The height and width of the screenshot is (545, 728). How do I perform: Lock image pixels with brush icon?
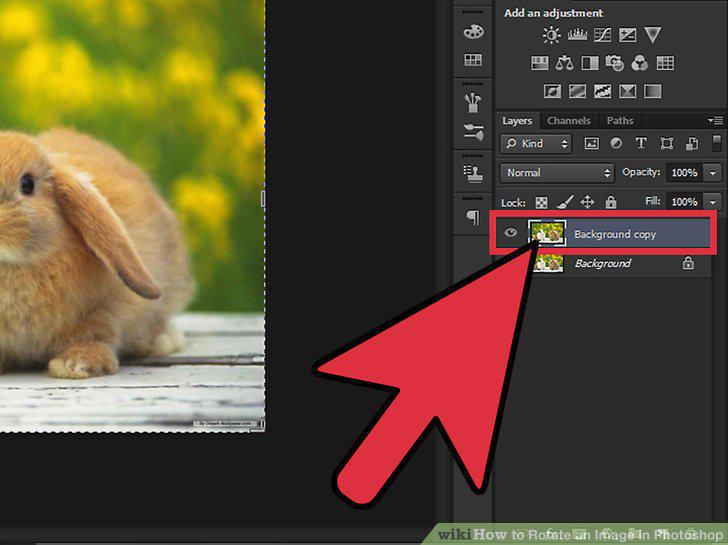pos(565,202)
